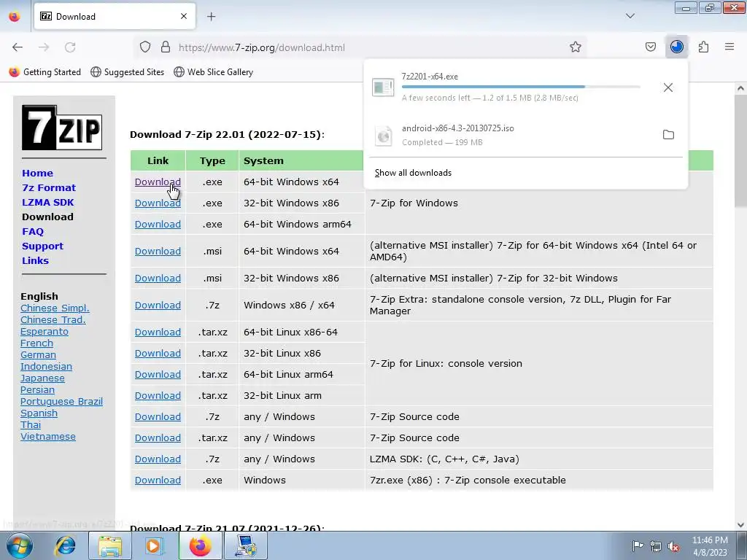Switch language to German

point(38,355)
